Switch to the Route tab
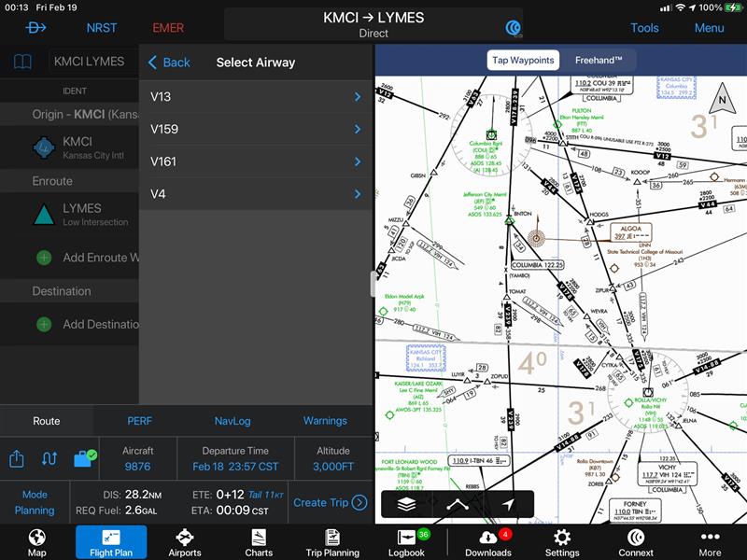 tap(46, 421)
